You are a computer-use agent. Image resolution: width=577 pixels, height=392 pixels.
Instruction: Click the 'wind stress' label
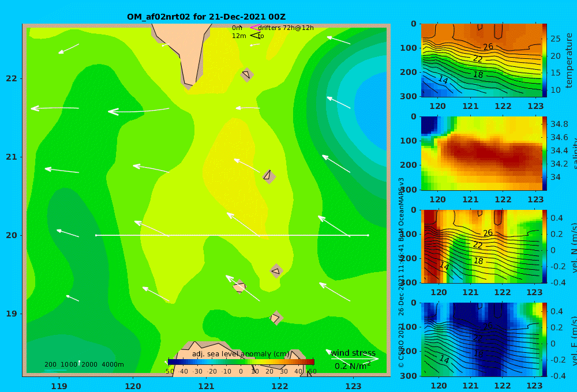[x=353, y=353]
